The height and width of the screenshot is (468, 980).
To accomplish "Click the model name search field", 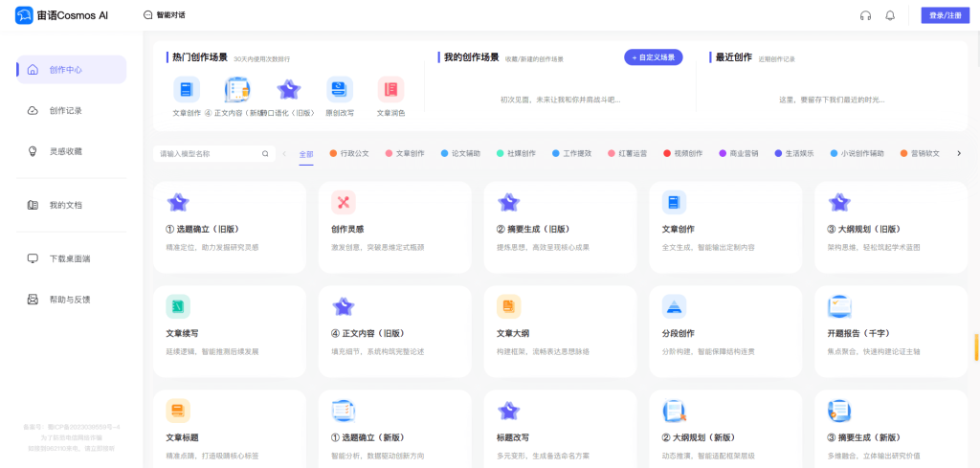I will (206, 153).
